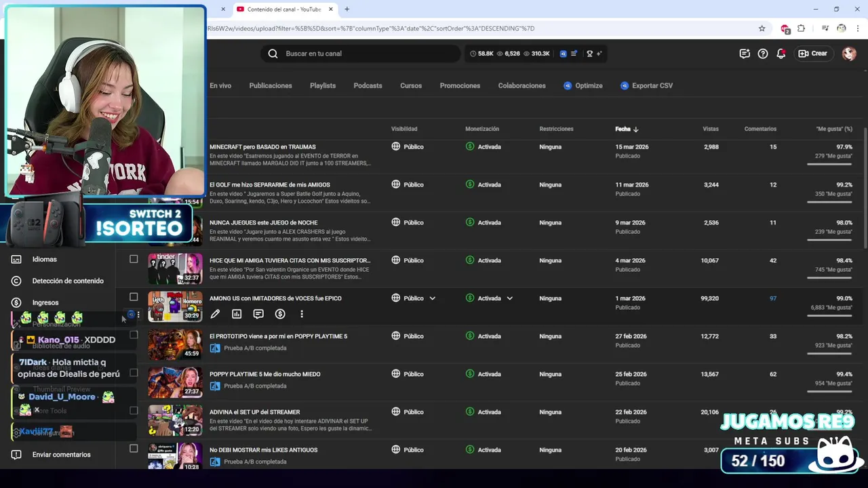This screenshot has width=868, height=488.
Task: Select checkbox for POPPY PLAYTIME 5 Me dio video
Action: click(x=134, y=373)
